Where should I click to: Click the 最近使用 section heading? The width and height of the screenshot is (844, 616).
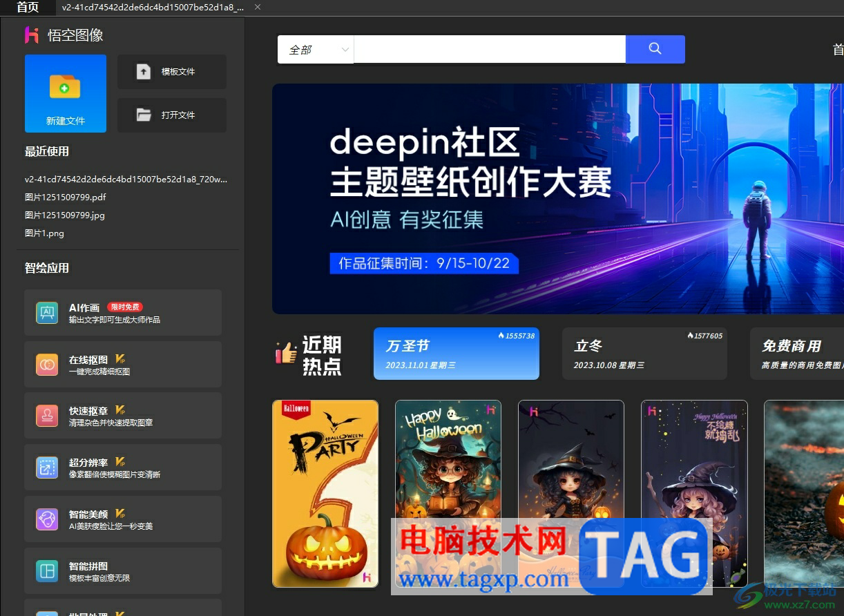click(x=47, y=151)
